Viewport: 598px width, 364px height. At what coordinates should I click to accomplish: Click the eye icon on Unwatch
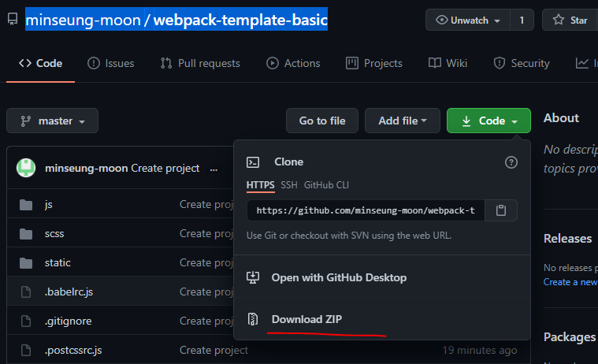coord(442,20)
